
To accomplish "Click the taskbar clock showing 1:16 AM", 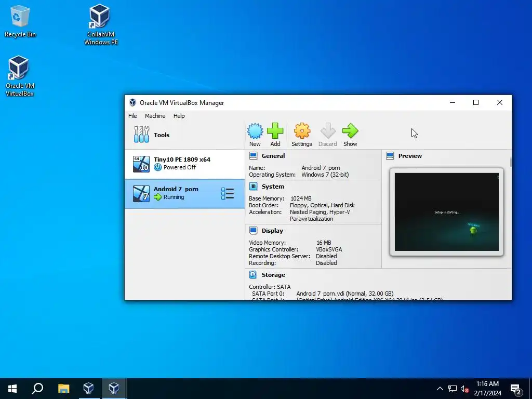I will (487, 388).
